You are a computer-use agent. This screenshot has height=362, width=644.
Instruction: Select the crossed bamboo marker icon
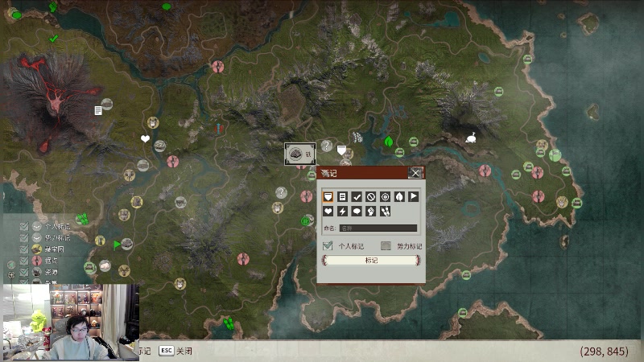pyautogui.click(x=385, y=212)
